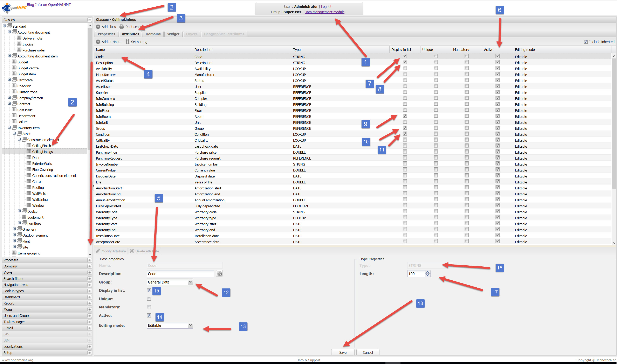Viewport: 617px width, 364px height.
Task: Click the Save button
Action: point(343,352)
